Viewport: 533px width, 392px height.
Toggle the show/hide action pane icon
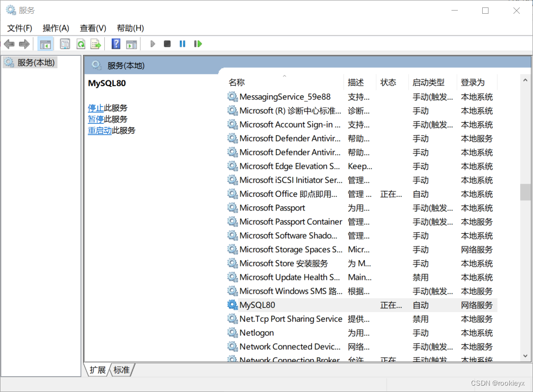click(x=131, y=44)
